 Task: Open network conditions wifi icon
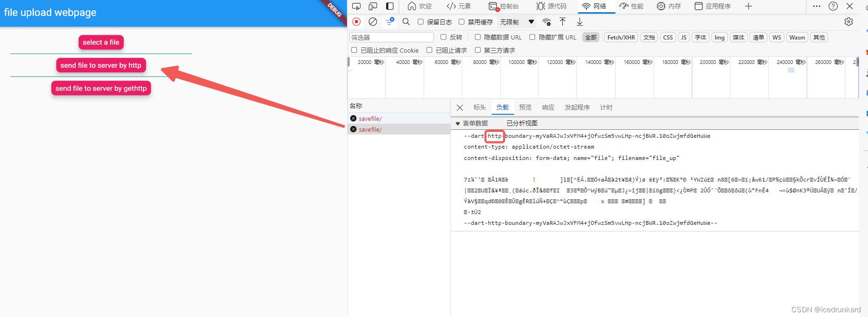pyautogui.click(x=546, y=22)
